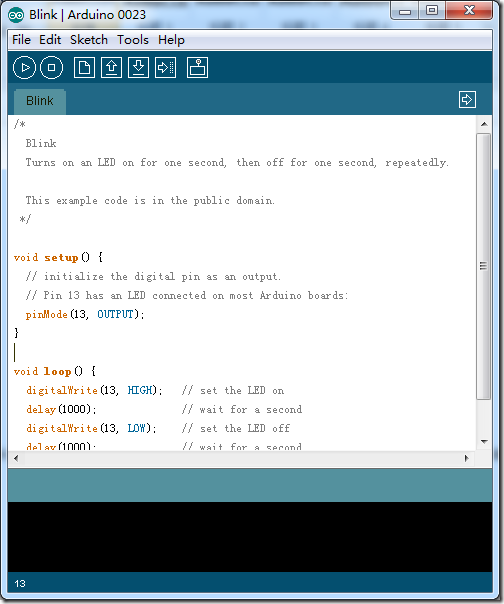Click the Arduino logo in title bar
This screenshot has width=504, height=604.
point(16,15)
